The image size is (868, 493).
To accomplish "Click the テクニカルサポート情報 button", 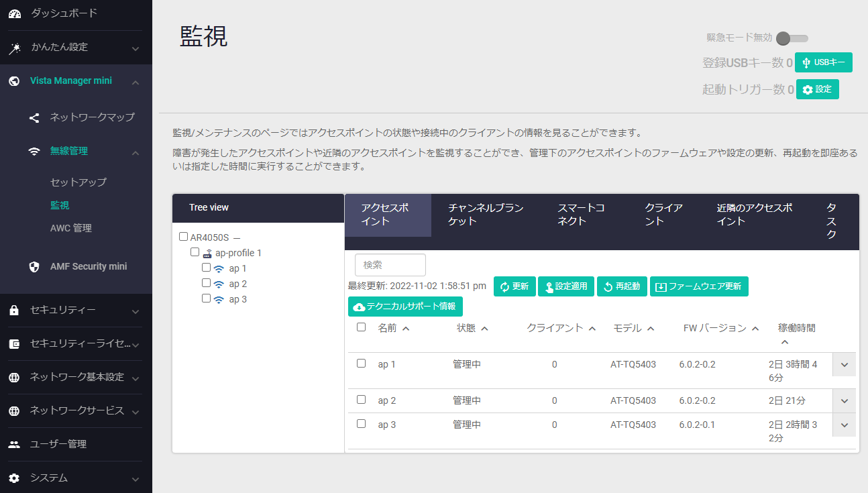I will [x=405, y=307].
